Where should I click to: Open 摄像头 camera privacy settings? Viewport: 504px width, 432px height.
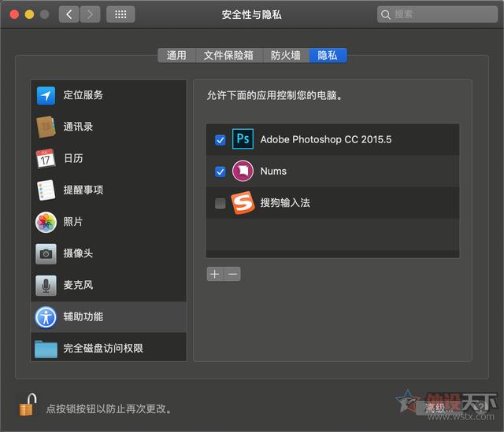tap(78, 253)
